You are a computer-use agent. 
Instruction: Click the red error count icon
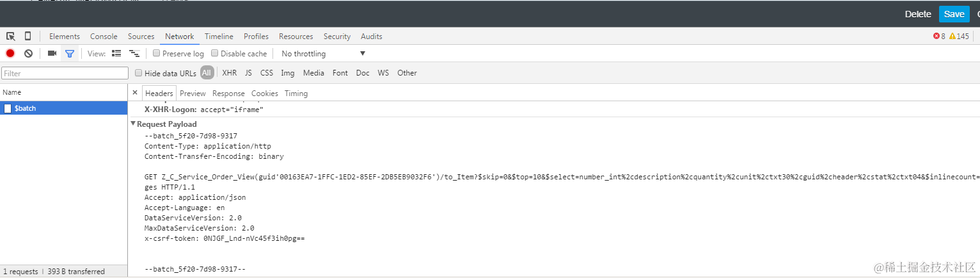click(937, 37)
